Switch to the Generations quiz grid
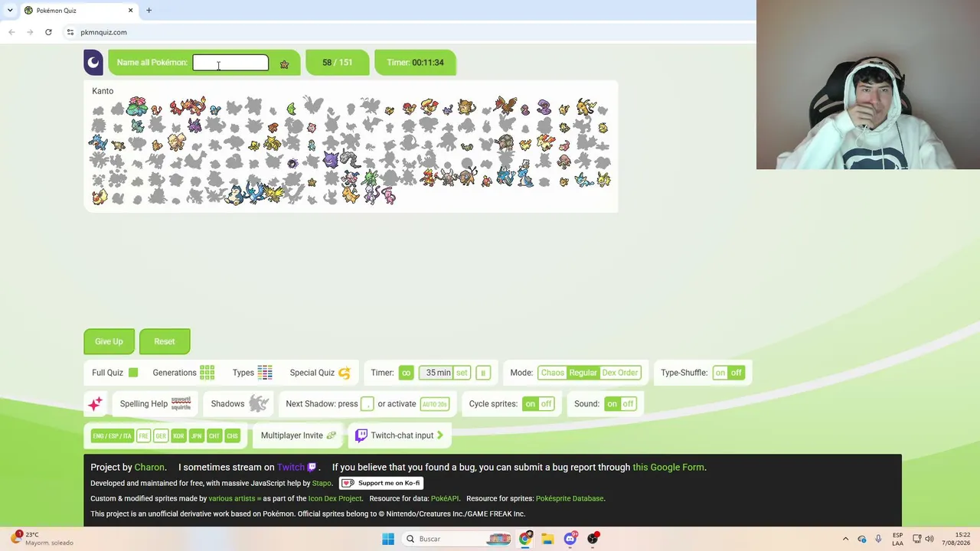 click(184, 373)
